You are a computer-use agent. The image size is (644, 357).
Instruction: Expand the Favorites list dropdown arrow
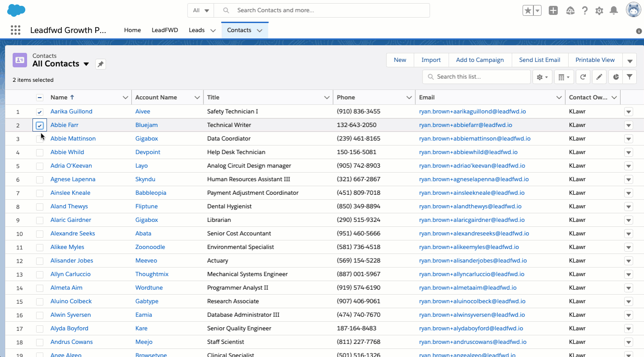tap(537, 11)
